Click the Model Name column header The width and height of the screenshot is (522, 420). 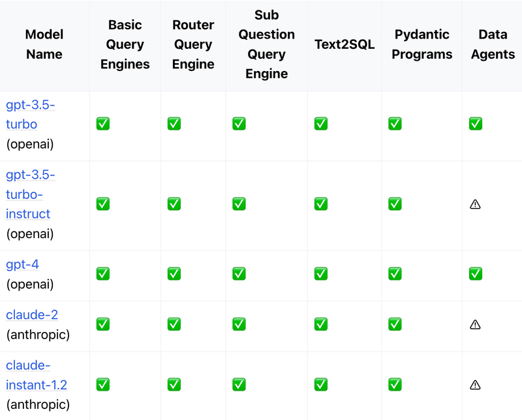44,44
